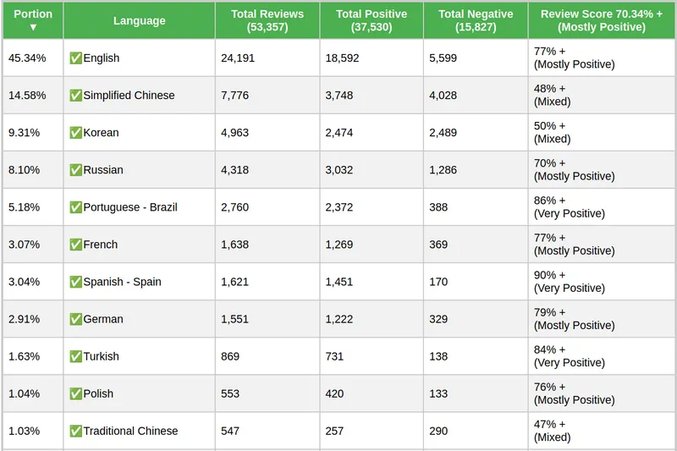Select the English language name text
This screenshot has width=677, height=451.
(101, 58)
